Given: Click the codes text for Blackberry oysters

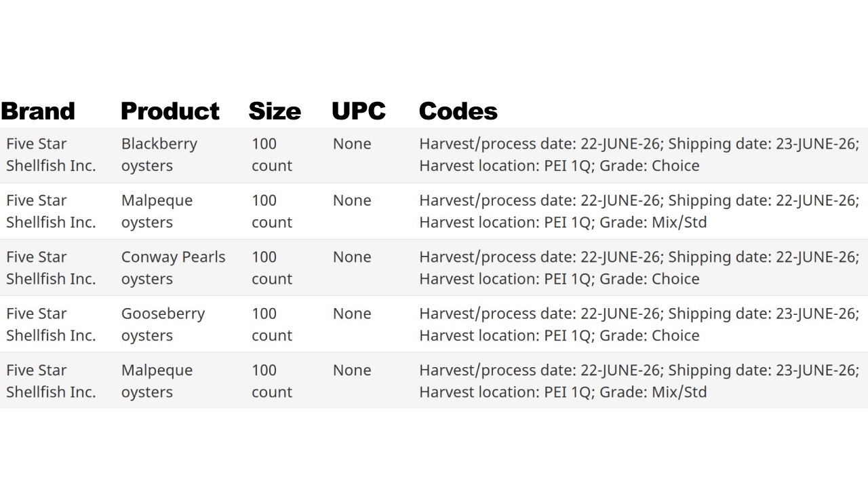Looking at the screenshot, I should coord(639,155).
